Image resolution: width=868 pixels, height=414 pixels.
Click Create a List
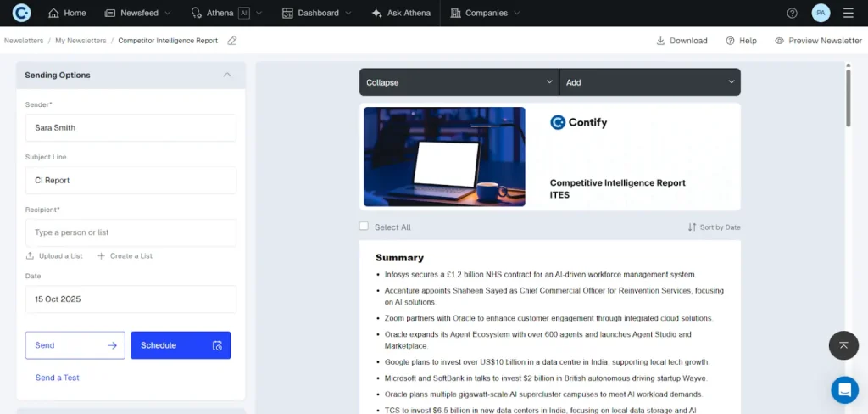(x=125, y=256)
